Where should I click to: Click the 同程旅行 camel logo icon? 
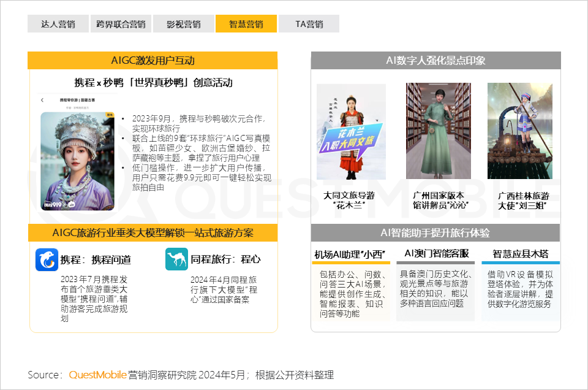click(176, 259)
